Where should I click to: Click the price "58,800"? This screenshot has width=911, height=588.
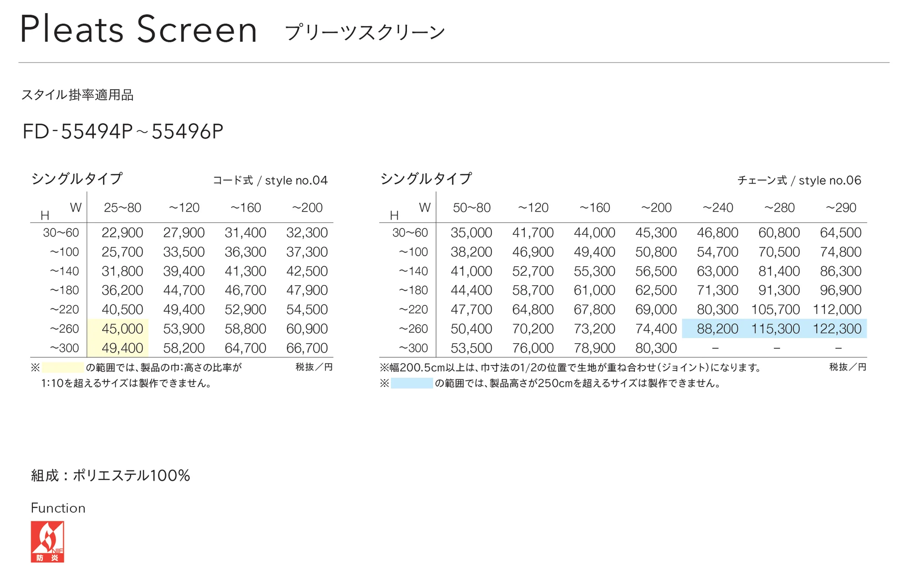tap(245, 329)
